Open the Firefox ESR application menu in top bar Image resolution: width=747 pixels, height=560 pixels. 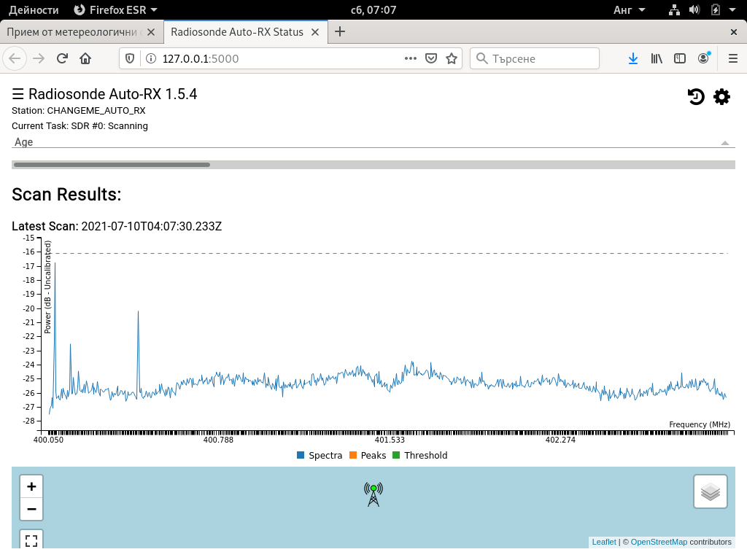(x=116, y=10)
